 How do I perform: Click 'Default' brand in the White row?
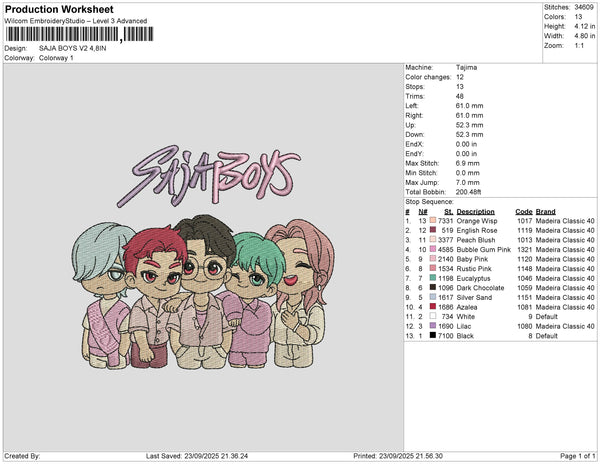point(546,316)
